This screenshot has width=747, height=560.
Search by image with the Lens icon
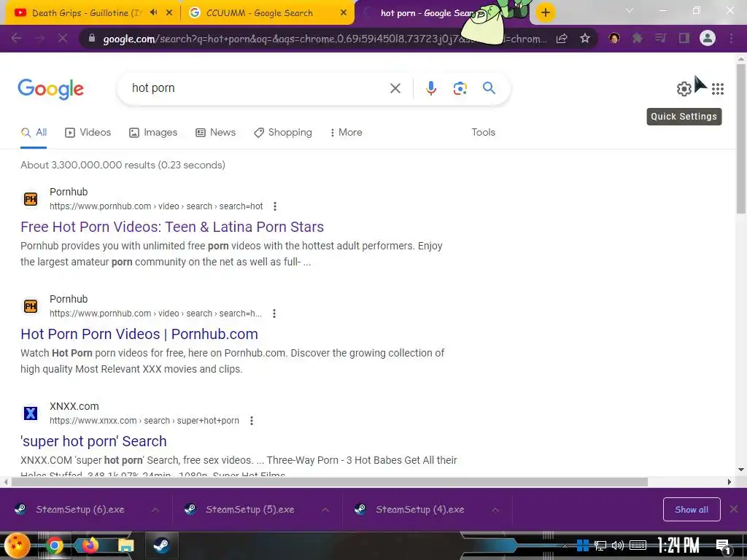pyautogui.click(x=460, y=88)
